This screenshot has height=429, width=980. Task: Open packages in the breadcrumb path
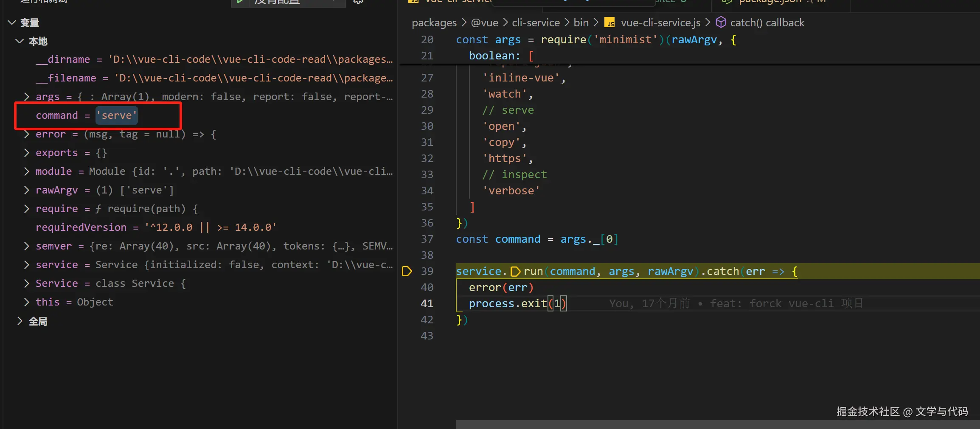pyautogui.click(x=434, y=23)
